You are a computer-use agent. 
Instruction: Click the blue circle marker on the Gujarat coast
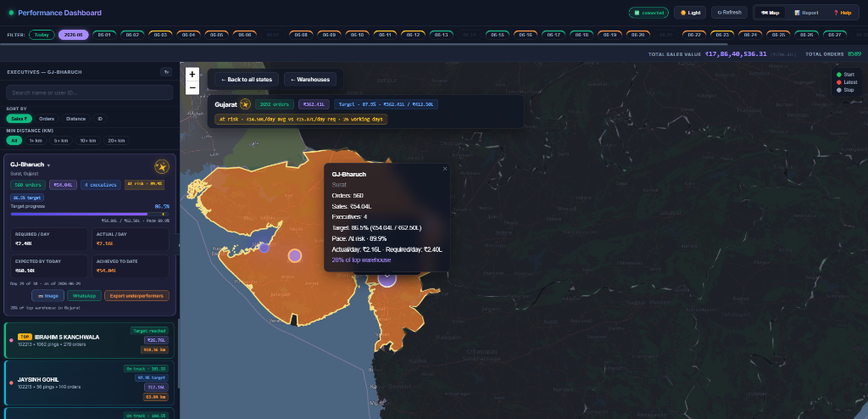click(264, 248)
